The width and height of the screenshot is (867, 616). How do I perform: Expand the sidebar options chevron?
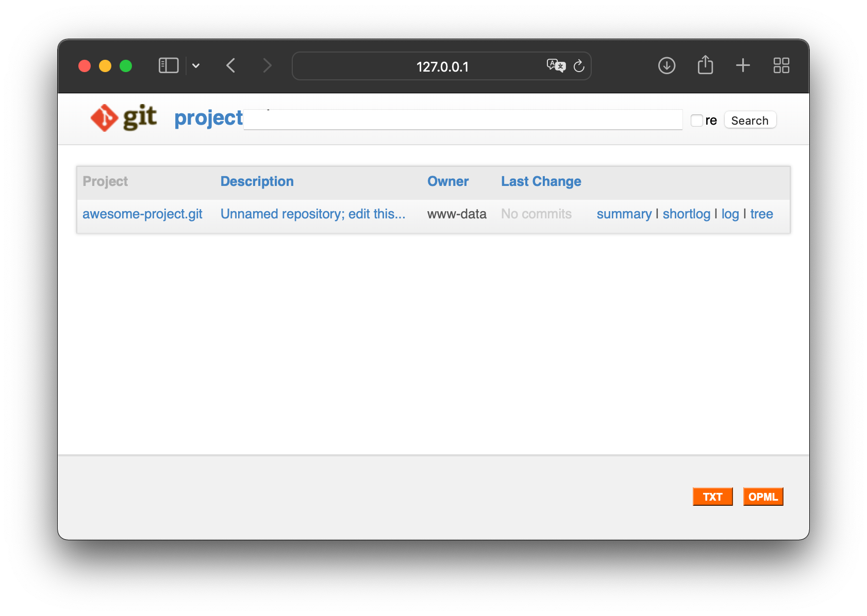[196, 66]
